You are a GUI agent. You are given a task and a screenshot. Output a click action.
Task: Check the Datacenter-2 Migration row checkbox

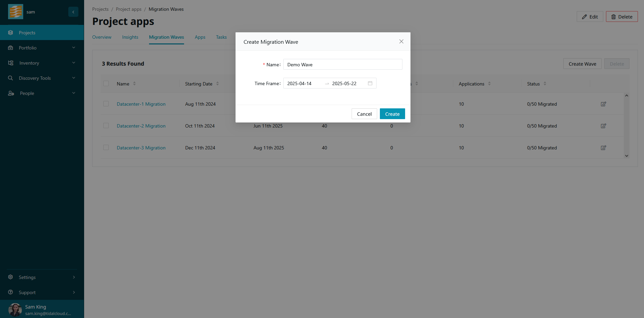tap(106, 126)
